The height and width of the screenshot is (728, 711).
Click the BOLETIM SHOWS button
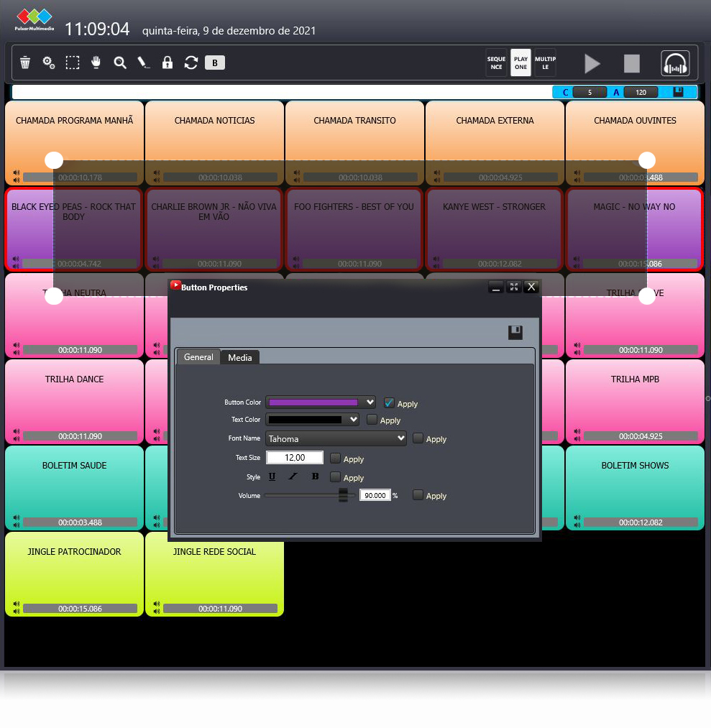(x=635, y=487)
